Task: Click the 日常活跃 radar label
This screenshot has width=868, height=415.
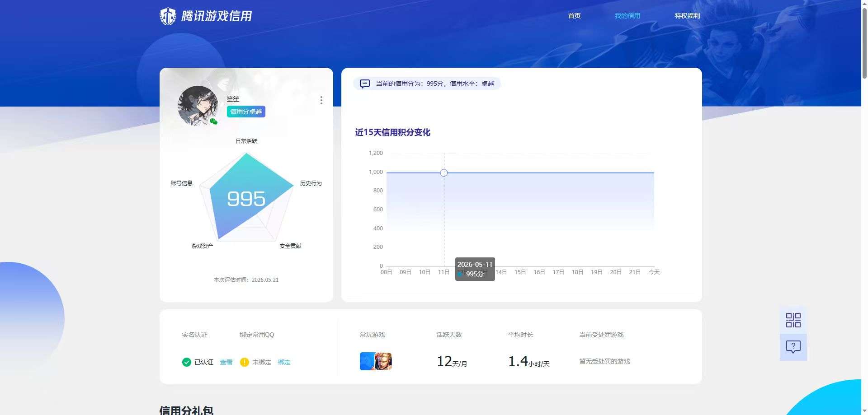Action: pos(246,141)
